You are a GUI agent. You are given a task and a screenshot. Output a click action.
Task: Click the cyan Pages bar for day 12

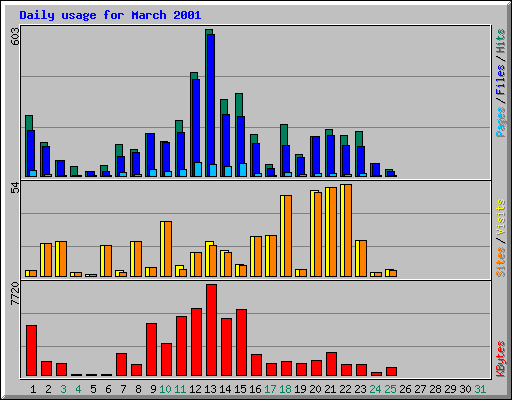click(x=198, y=169)
